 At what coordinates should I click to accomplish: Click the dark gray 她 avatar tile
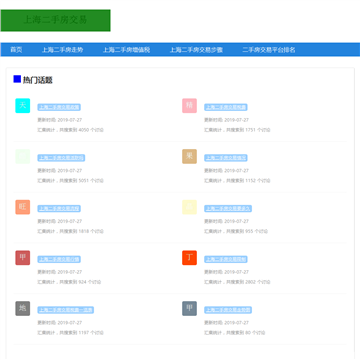tap(23, 308)
